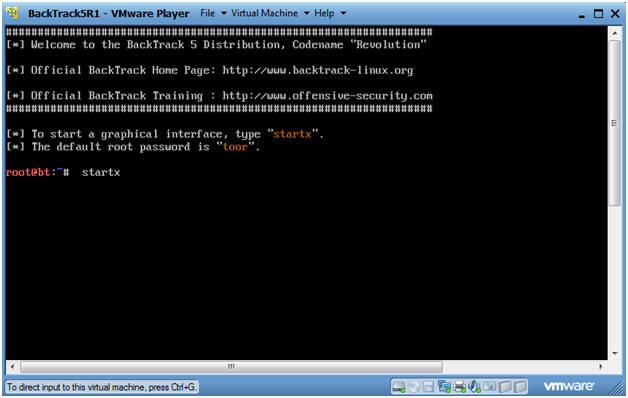Click the CD/DVD drive device icon

(414, 387)
